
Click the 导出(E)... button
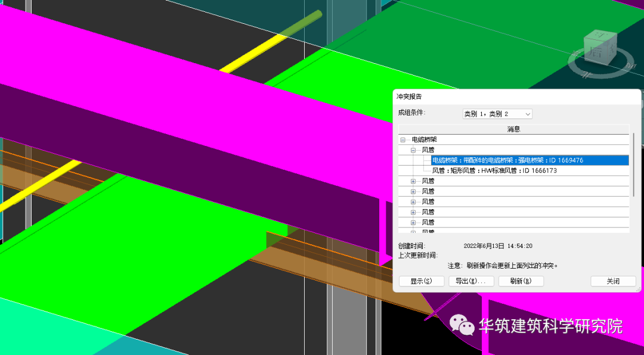point(471,281)
